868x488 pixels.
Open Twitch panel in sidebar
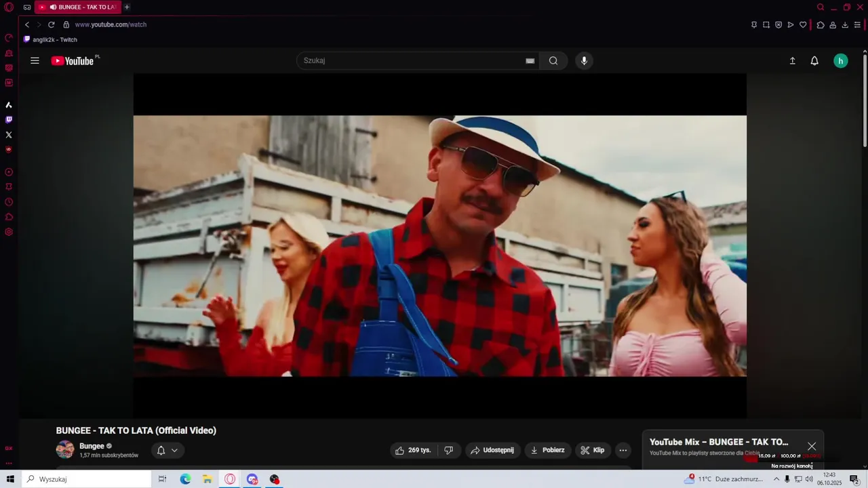9,120
